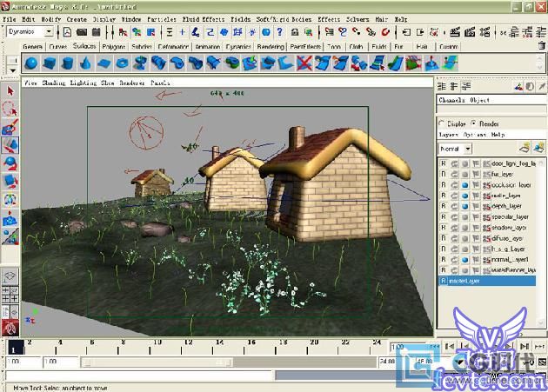
Task: Open the viewport Lighting menu
Action: (x=84, y=83)
